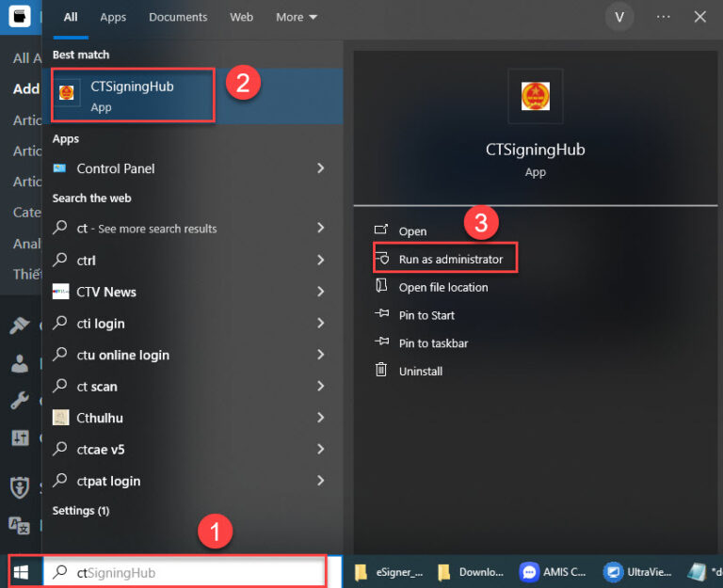723x588 pixels.
Task: Open UltraViewer on the taskbar
Action: [637, 572]
